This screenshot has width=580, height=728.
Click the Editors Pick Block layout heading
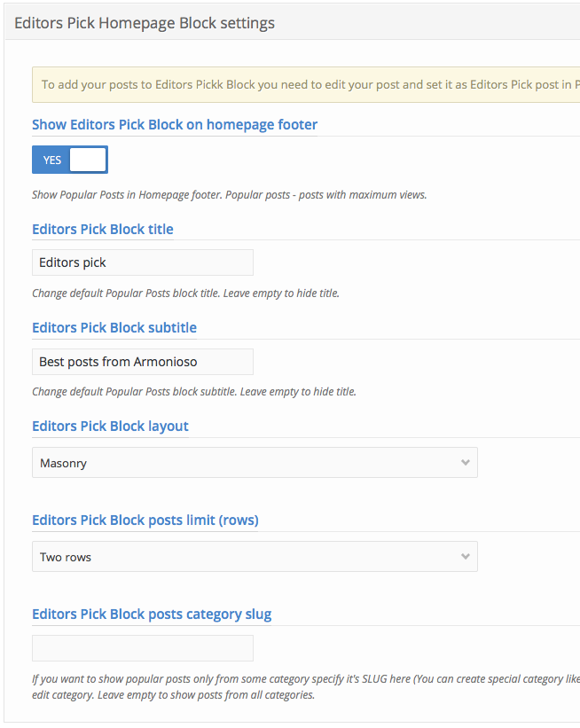[110, 426]
